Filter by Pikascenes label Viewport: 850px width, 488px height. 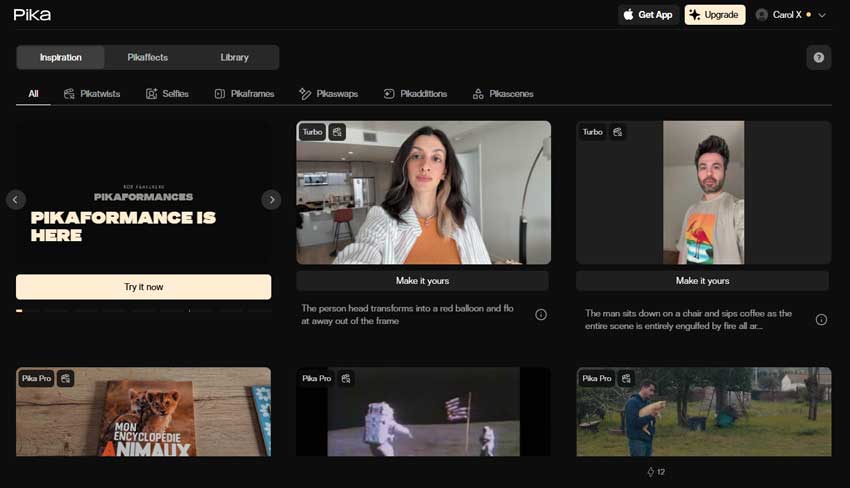pos(511,94)
